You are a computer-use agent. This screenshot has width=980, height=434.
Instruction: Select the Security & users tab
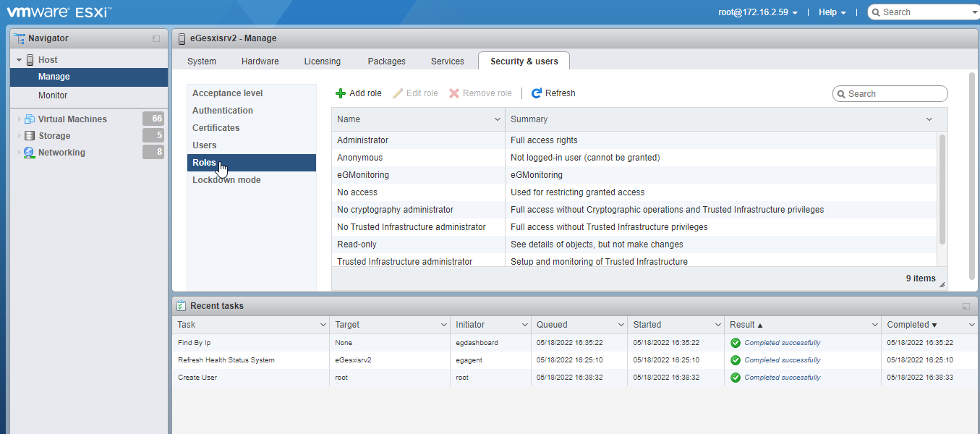tap(524, 61)
